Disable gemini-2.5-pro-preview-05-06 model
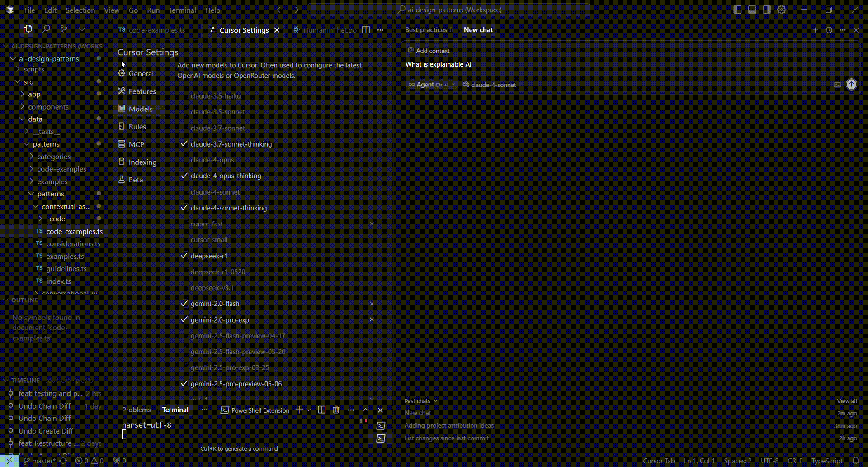Screen dimensions: 868x467 184,384
